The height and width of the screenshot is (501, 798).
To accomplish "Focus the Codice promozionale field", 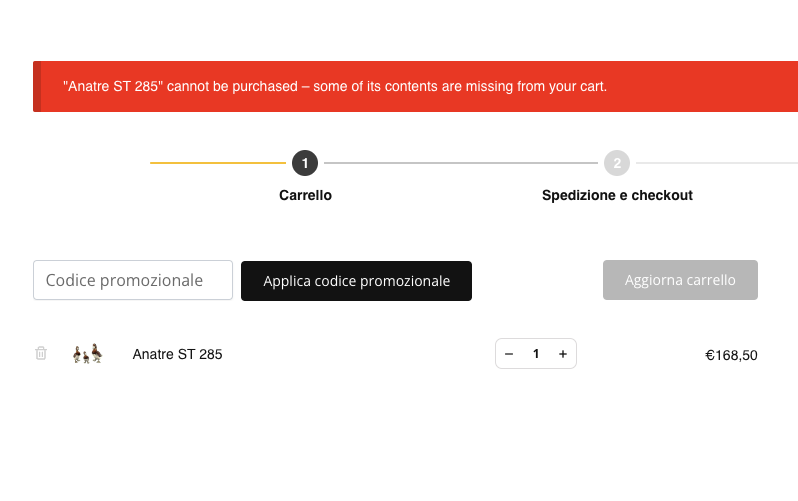I will [133, 280].
